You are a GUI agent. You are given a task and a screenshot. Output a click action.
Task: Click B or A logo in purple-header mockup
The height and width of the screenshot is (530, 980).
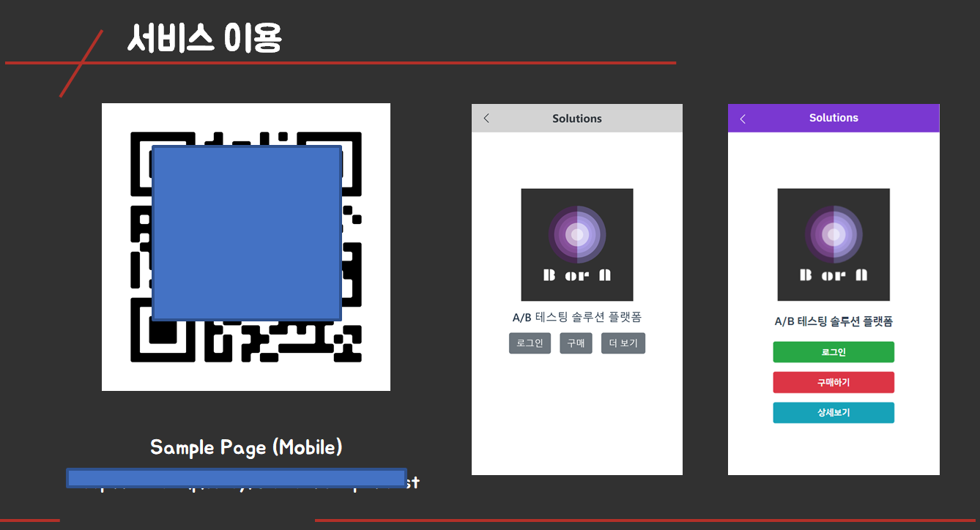pos(834,245)
